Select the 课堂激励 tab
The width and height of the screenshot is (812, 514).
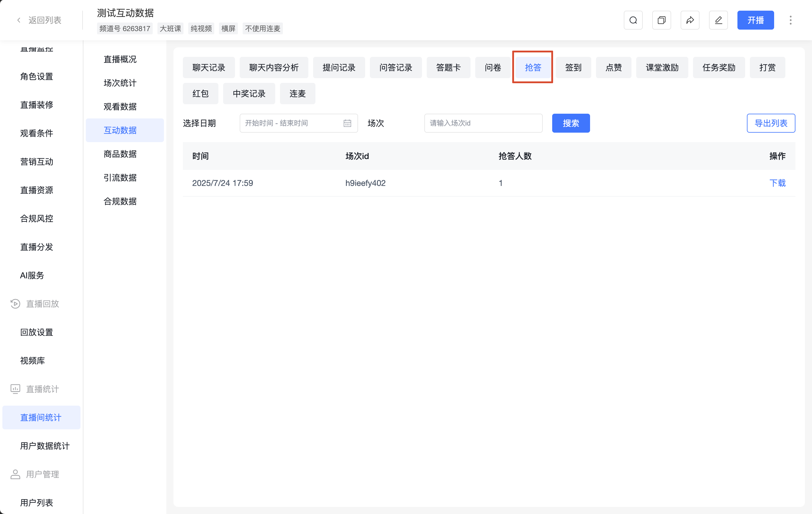pyautogui.click(x=662, y=68)
